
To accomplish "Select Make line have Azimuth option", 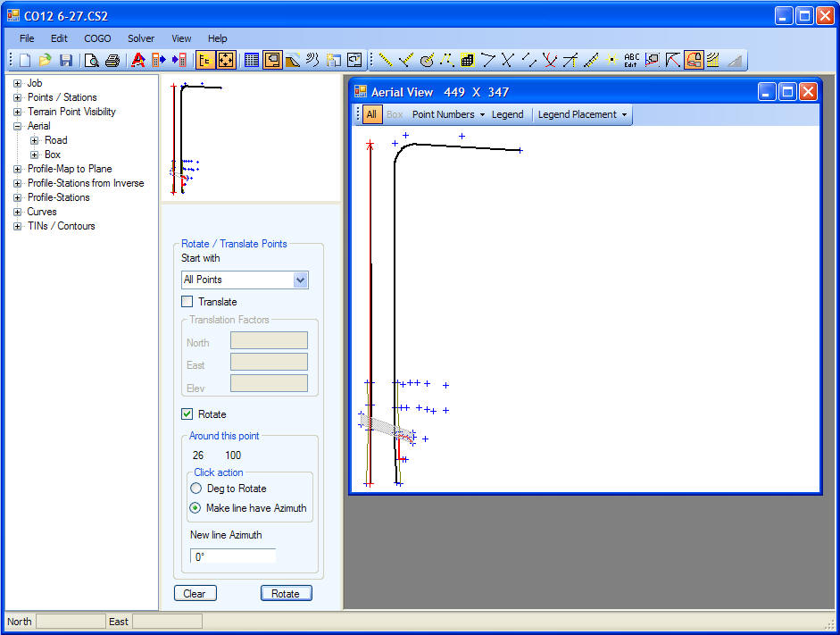I will [x=196, y=508].
